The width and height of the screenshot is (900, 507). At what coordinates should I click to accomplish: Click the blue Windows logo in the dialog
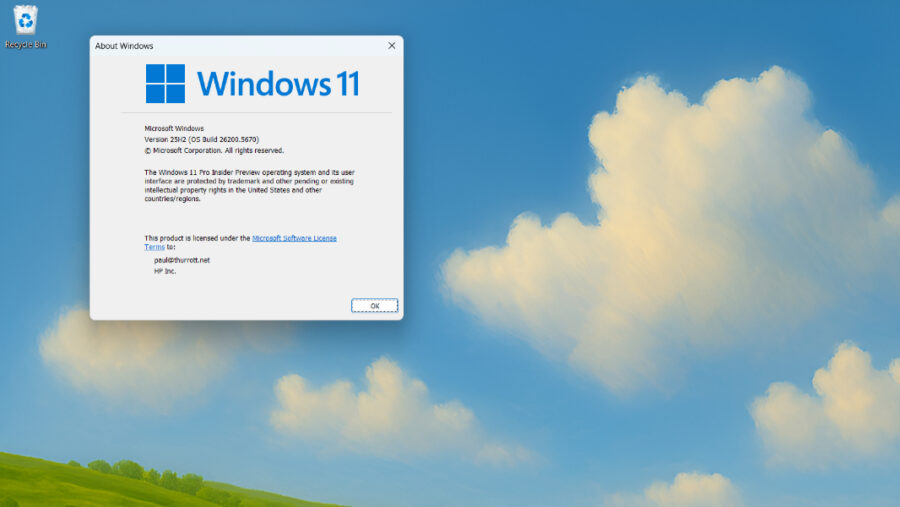[x=165, y=84]
